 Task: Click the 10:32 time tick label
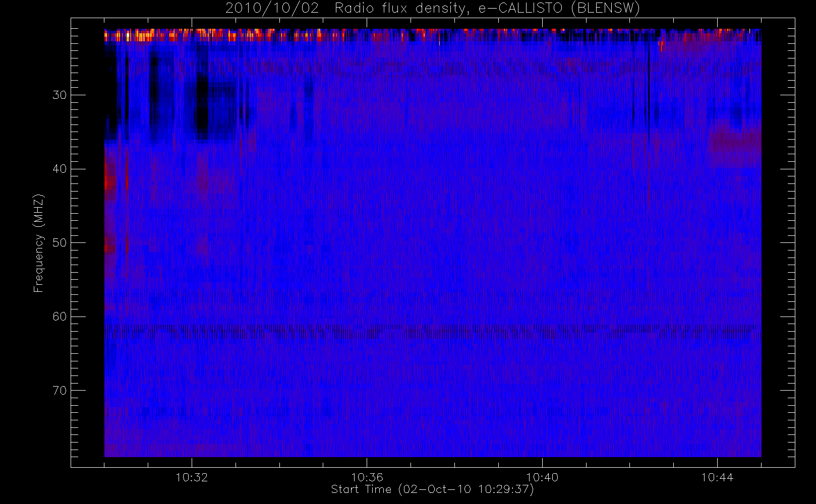[x=192, y=477]
